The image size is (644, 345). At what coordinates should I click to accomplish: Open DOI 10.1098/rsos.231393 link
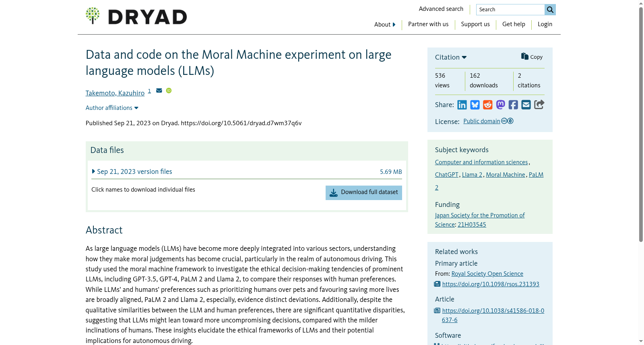[491, 284]
